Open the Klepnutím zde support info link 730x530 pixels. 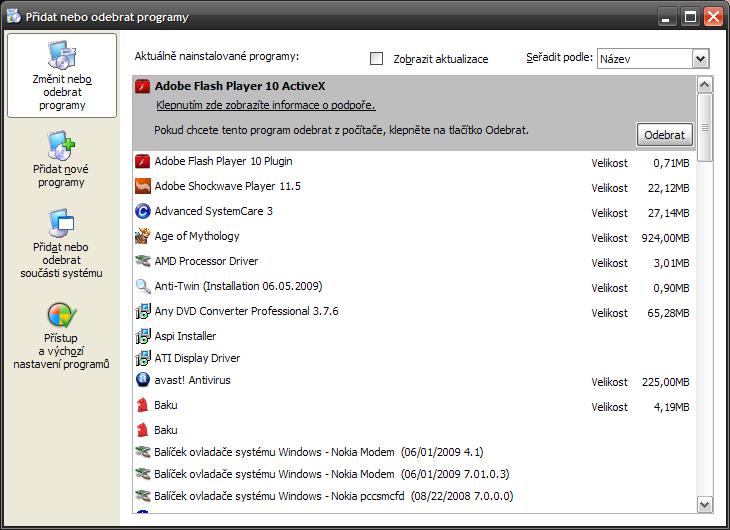point(265,105)
